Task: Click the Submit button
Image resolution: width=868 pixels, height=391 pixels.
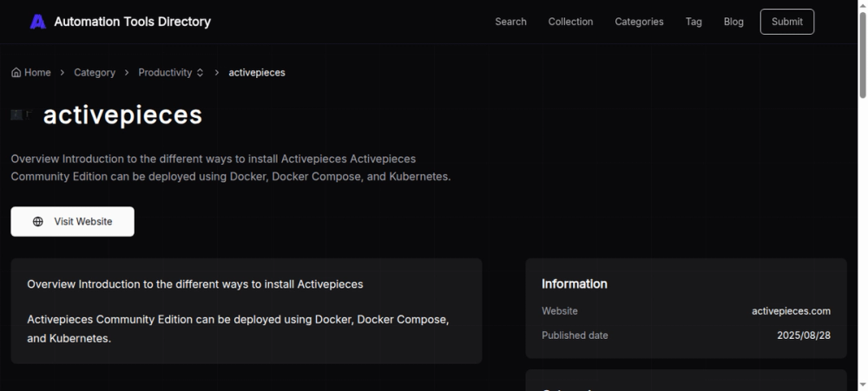Action: (786, 22)
